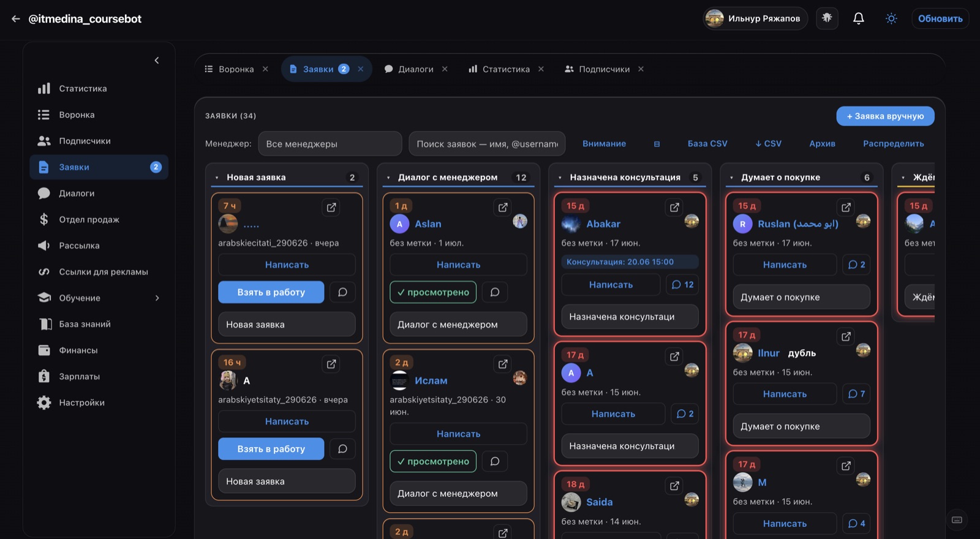Change status dropdown on Abakar card
Image resolution: width=980 pixels, height=539 pixels.
click(x=630, y=317)
